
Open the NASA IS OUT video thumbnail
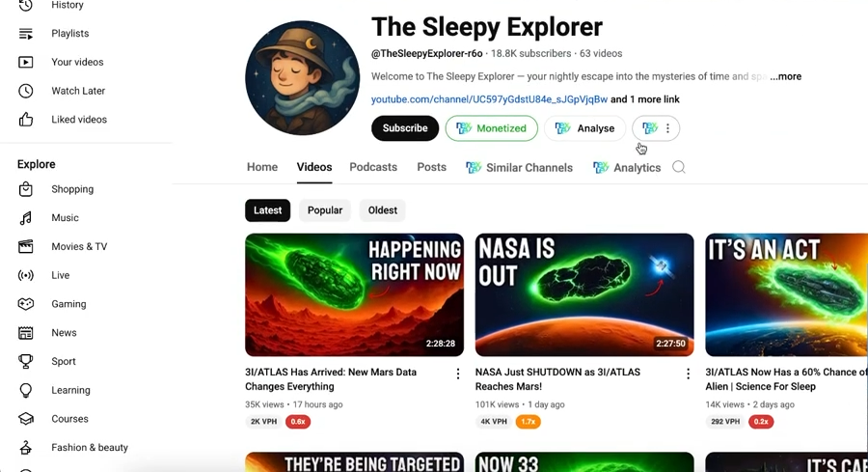click(x=584, y=294)
